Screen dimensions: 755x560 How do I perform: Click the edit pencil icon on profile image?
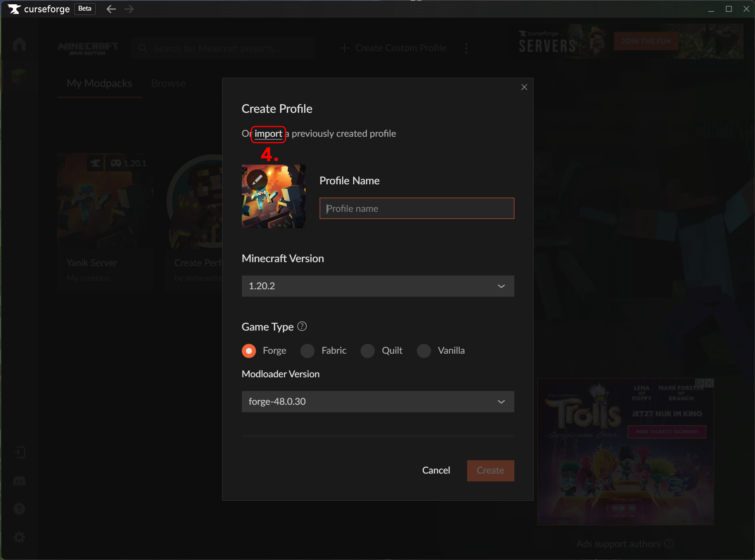click(x=257, y=180)
